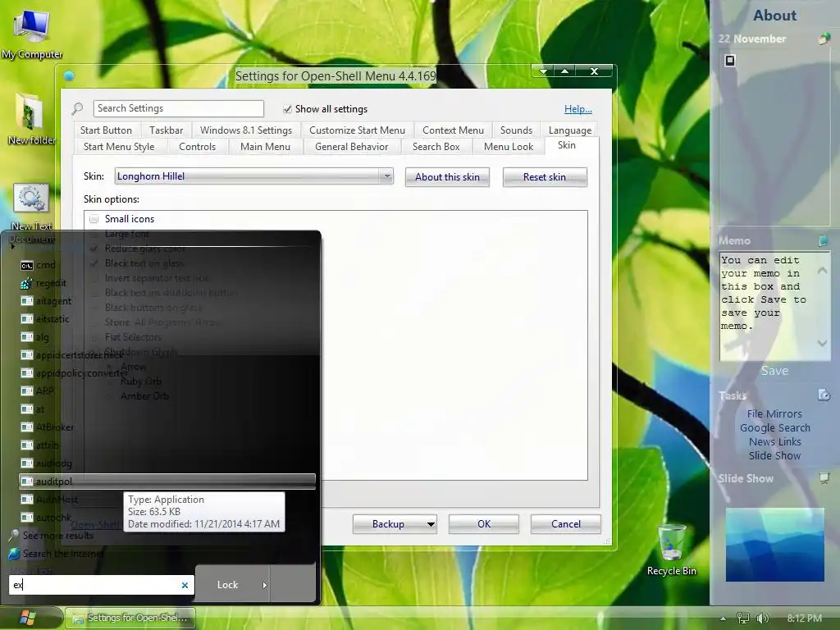Click the Lock button in start menu

click(227, 585)
